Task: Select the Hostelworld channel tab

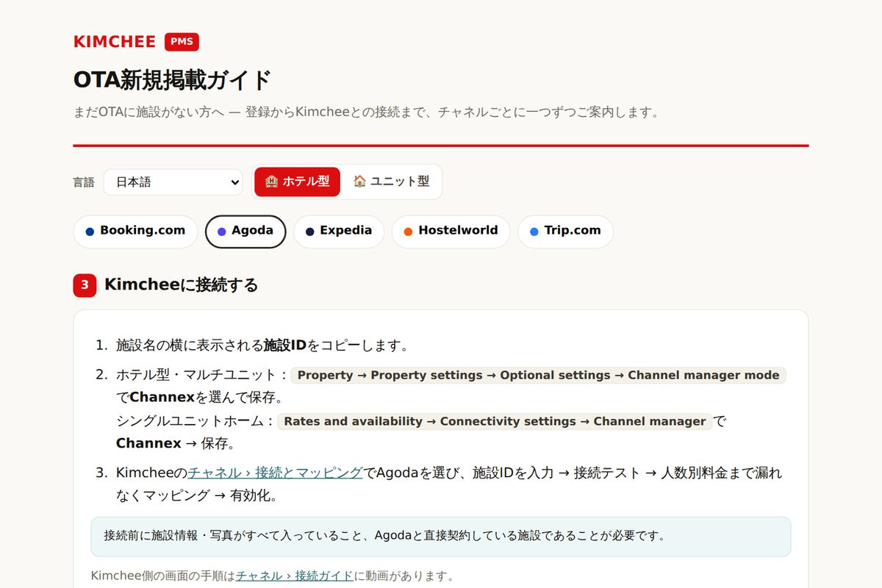Action: tap(451, 232)
